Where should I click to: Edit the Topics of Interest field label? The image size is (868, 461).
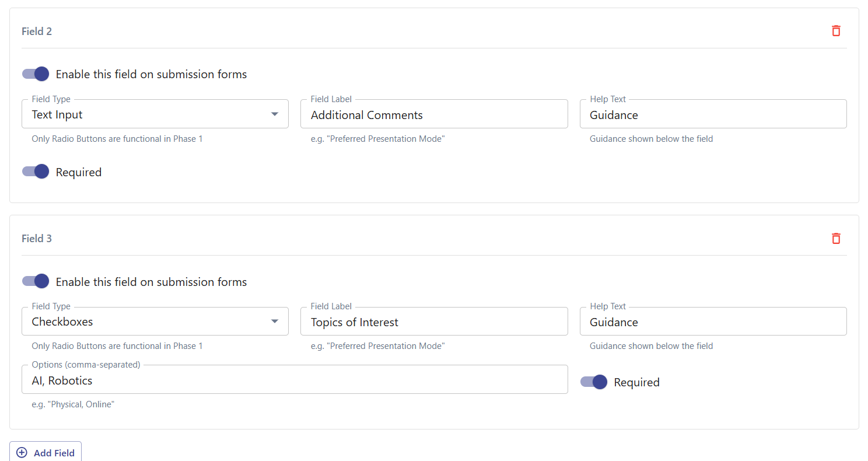[x=434, y=322]
